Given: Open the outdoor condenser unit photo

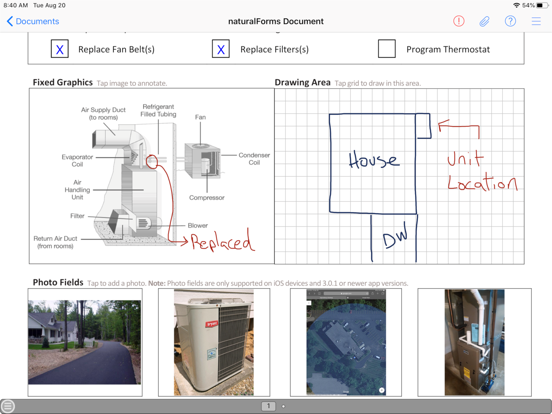Looking at the screenshot, I should (214, 342).
